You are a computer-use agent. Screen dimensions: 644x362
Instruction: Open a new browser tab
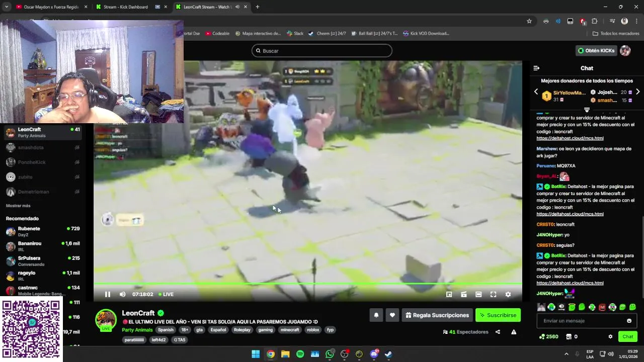point(257,7)
